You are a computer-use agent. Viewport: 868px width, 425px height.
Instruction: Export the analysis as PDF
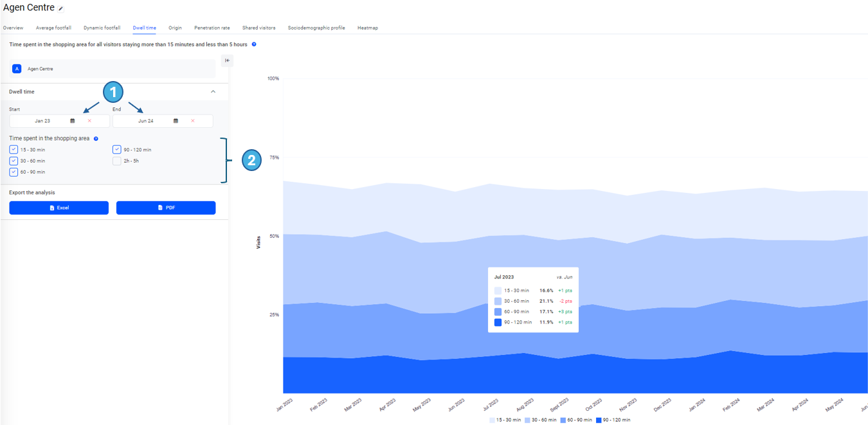coord(165,208)
